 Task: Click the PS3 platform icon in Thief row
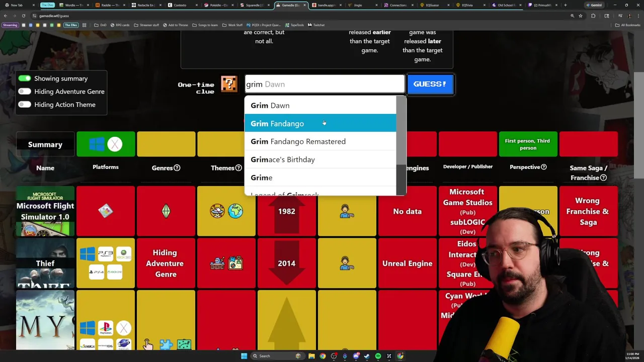pyautogui.click(x=106, y=254)
